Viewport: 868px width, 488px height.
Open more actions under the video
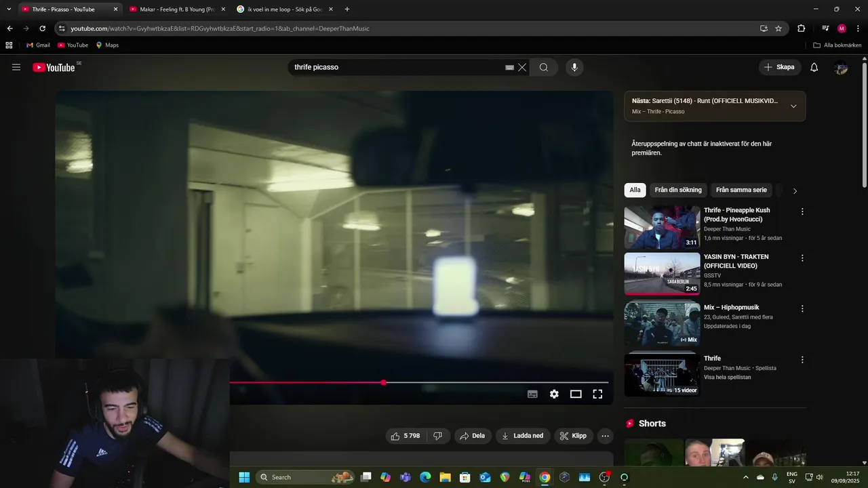coord(606,436)
